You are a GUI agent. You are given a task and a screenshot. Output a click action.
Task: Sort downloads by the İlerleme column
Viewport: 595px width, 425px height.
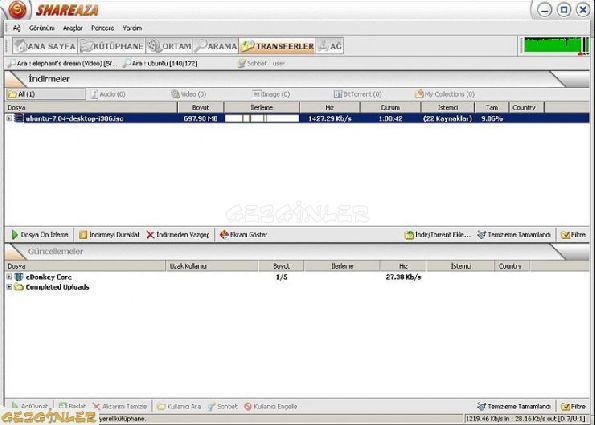(262, 107)
